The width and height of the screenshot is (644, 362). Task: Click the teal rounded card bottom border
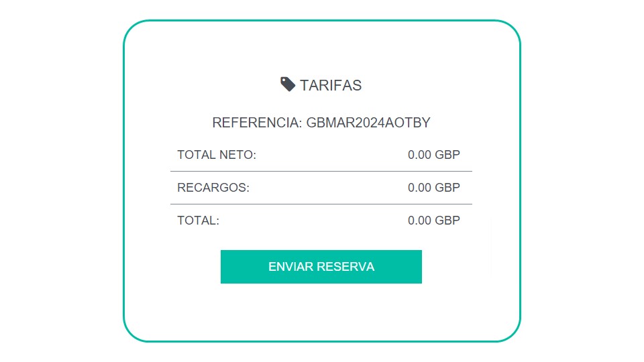[322, 341]
